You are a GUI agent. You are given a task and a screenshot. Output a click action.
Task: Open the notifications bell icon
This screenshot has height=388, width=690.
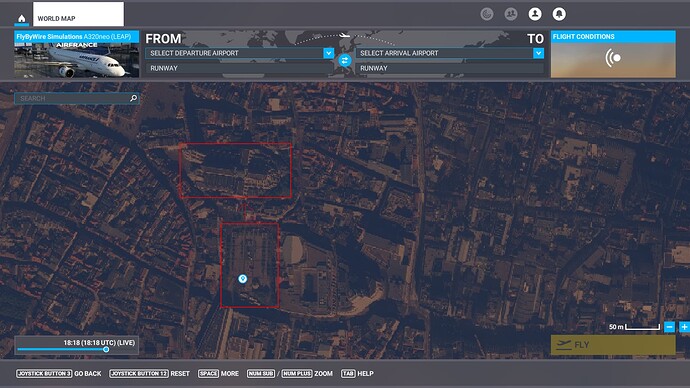pos(559,14)
